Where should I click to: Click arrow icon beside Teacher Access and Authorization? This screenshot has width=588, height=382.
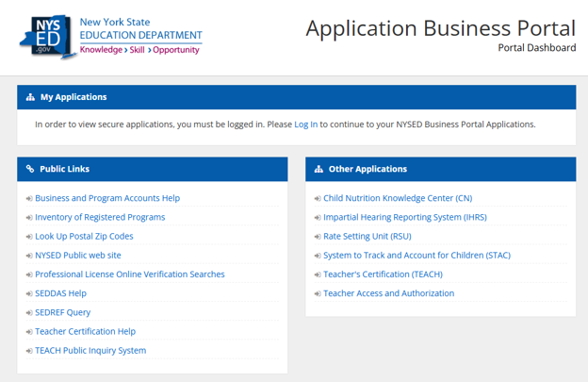(318, 294)
